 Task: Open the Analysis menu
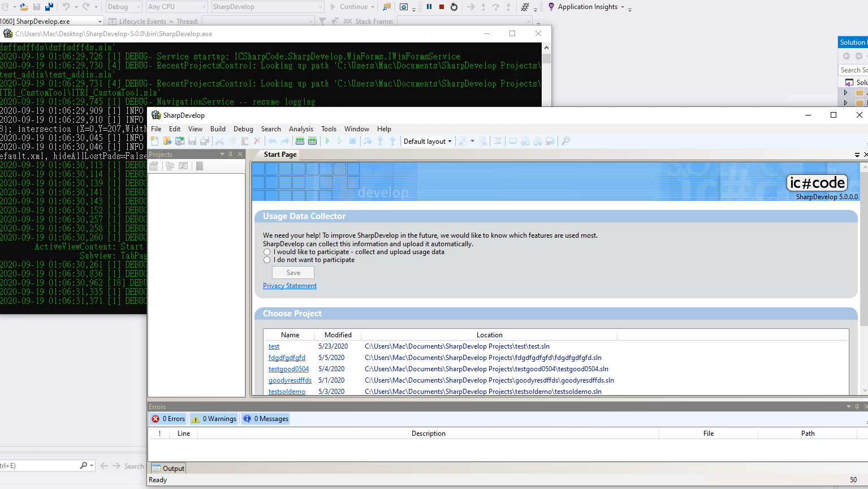[301, 128]
